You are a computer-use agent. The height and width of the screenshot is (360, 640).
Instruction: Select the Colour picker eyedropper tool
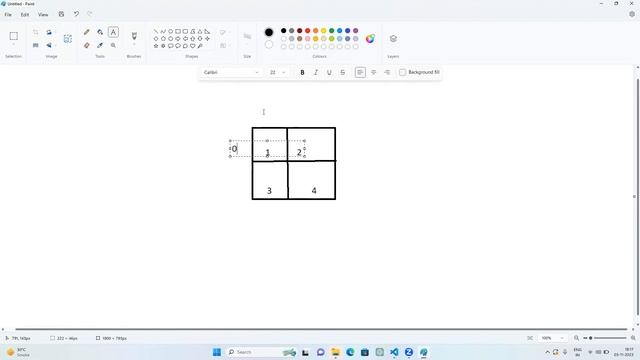(x=100, y=45)
